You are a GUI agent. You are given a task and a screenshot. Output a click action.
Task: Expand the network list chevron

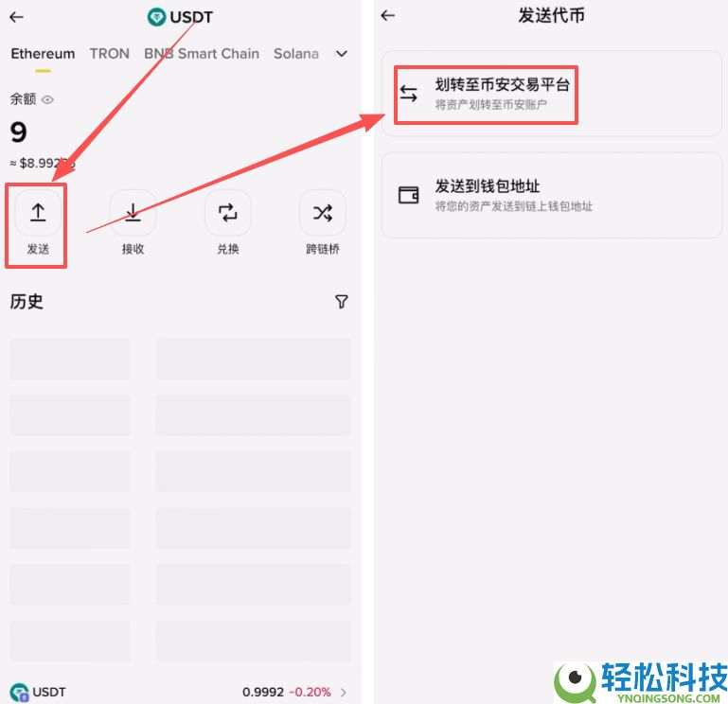341,54
